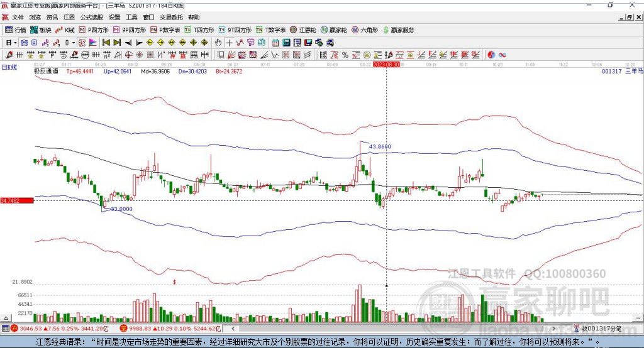The width and height of the screenshot is (644, 348).
Task: Click the bottom scrollbar left arrow
Action: tap(233, 329)
